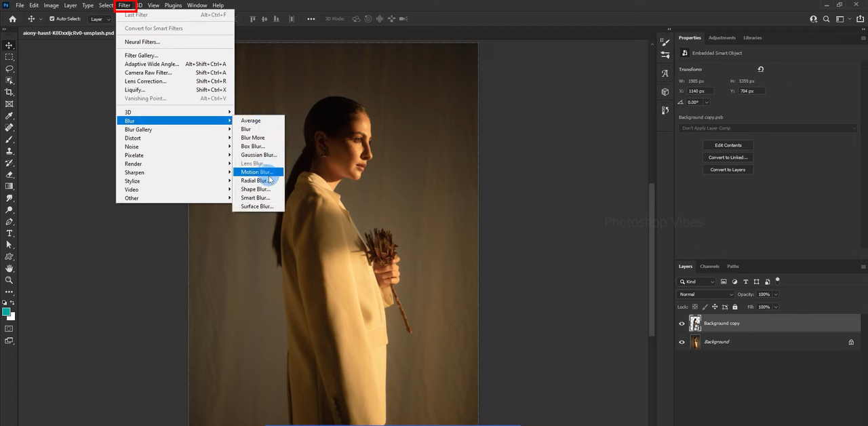Click the Edit Contents button
The image size is (868, 426).
(728, 145)
